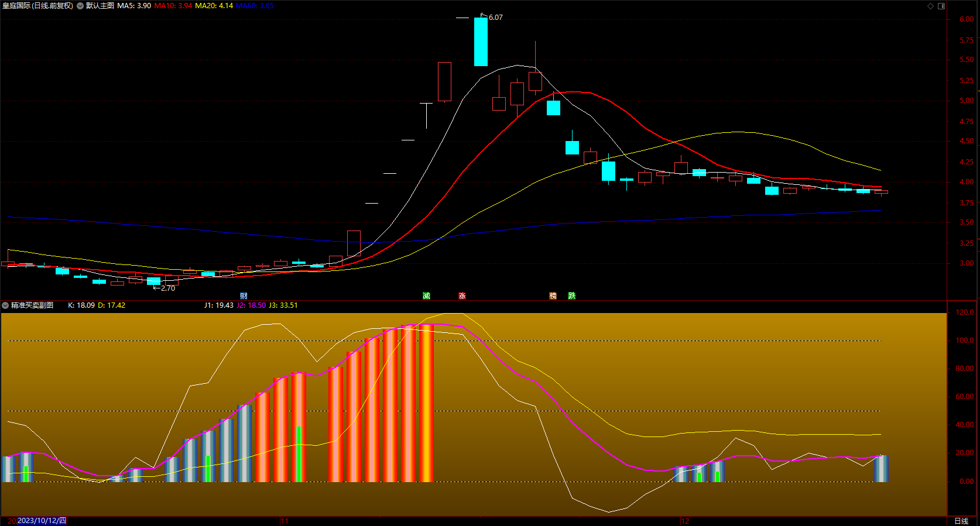Click the last blue-grey bar in the indicator

[x=881, y=469]
